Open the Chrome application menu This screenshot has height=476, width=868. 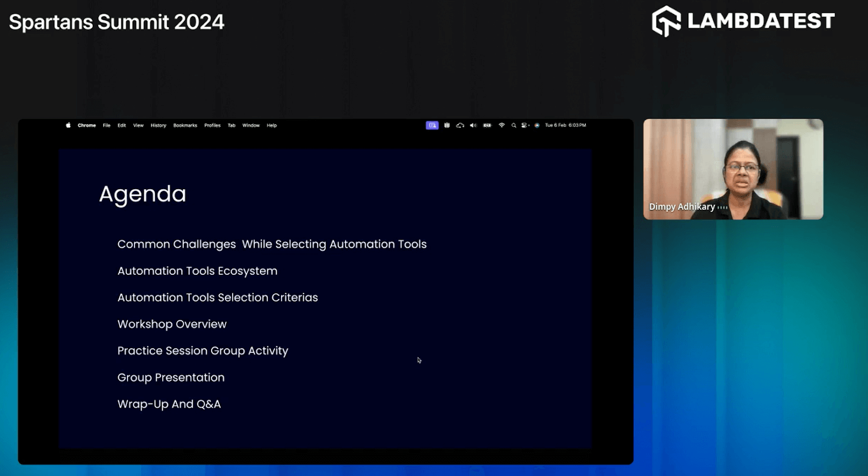point(87,125)
